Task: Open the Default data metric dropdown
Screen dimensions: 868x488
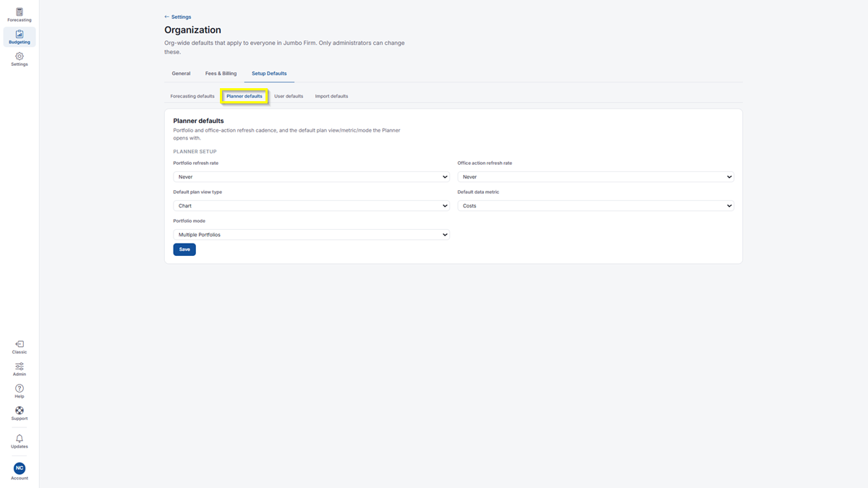Action: [595, 205]
